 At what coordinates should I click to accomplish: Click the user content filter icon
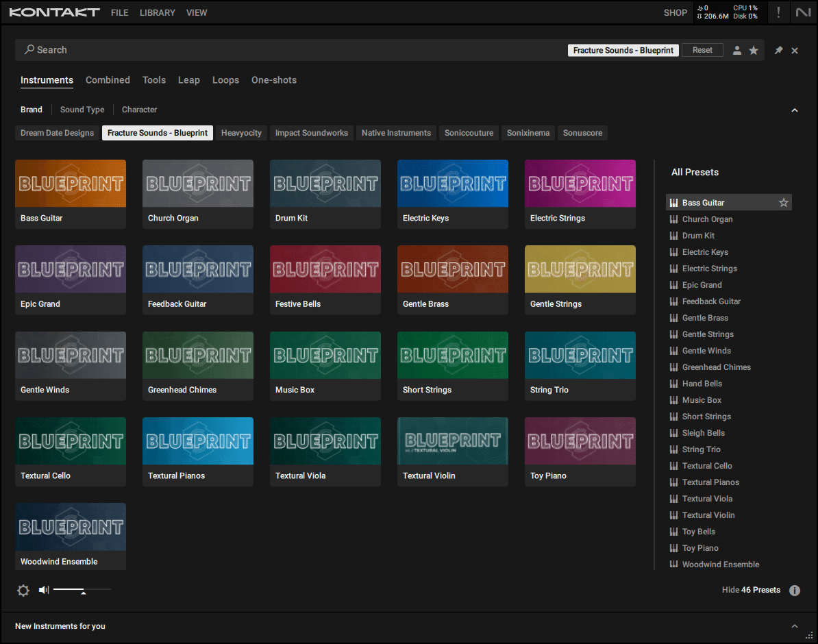(736, 50)
